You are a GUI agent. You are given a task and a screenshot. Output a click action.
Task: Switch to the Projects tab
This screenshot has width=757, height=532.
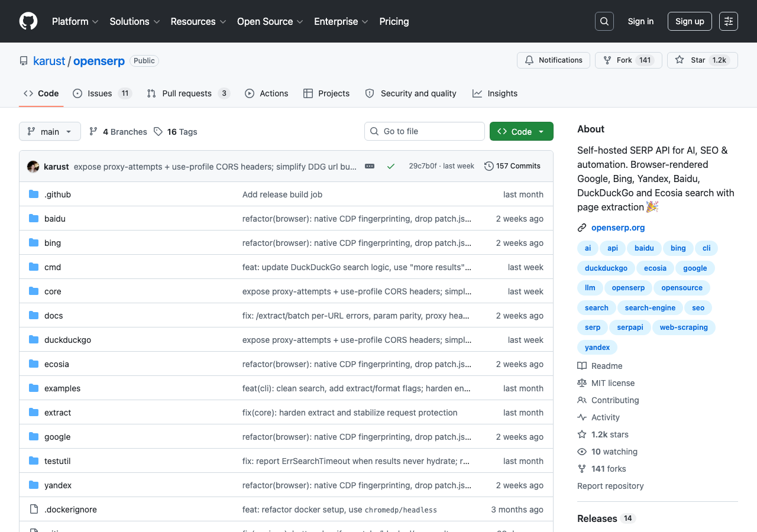[326, 93]
